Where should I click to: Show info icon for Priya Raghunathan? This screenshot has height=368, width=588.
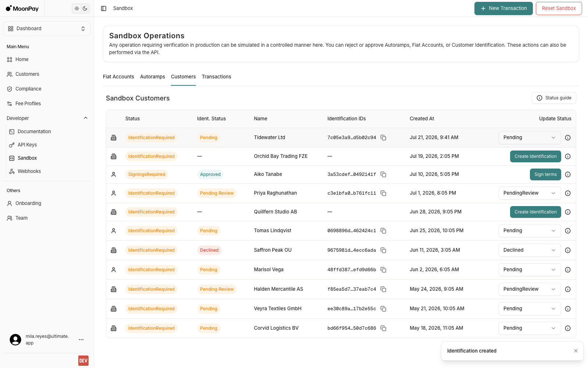click(568, 193)
